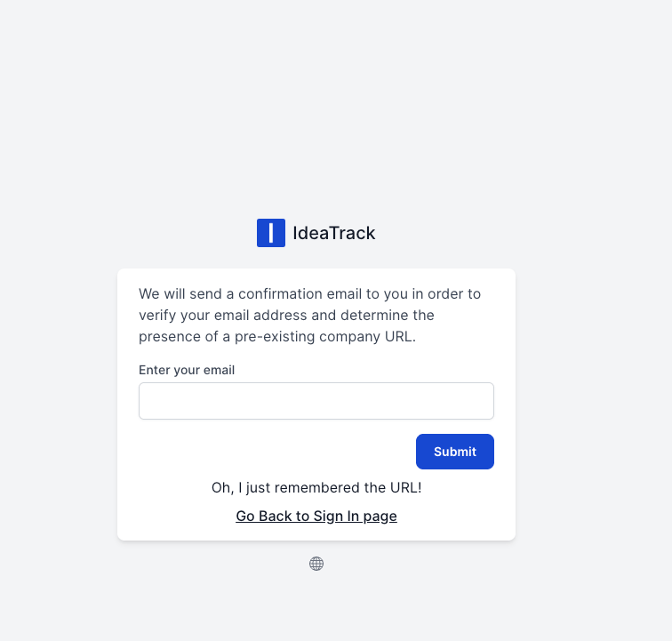Change language using the globe icon below the card
The image size is (672, 641).
pyautogui.click(x=316, y=564)
